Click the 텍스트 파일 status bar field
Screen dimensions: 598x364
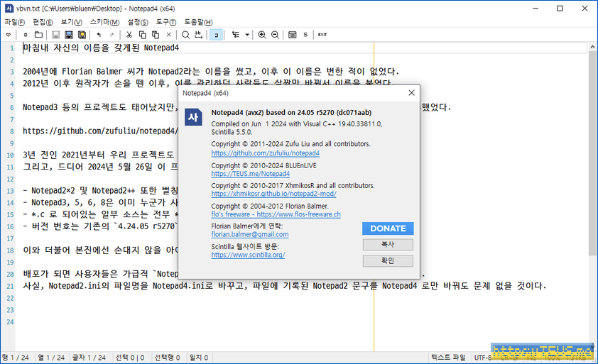coord(449,358)
